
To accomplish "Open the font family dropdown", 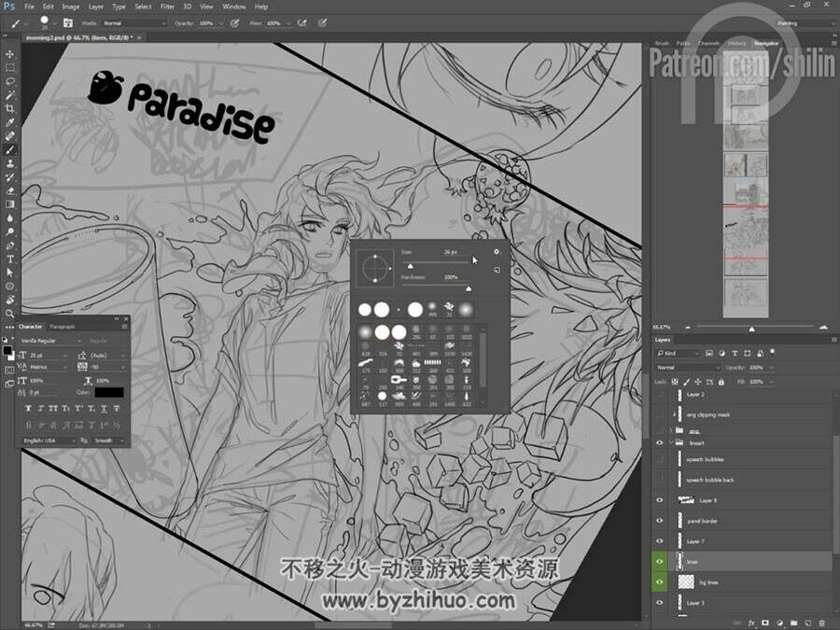I will [51, 341].
